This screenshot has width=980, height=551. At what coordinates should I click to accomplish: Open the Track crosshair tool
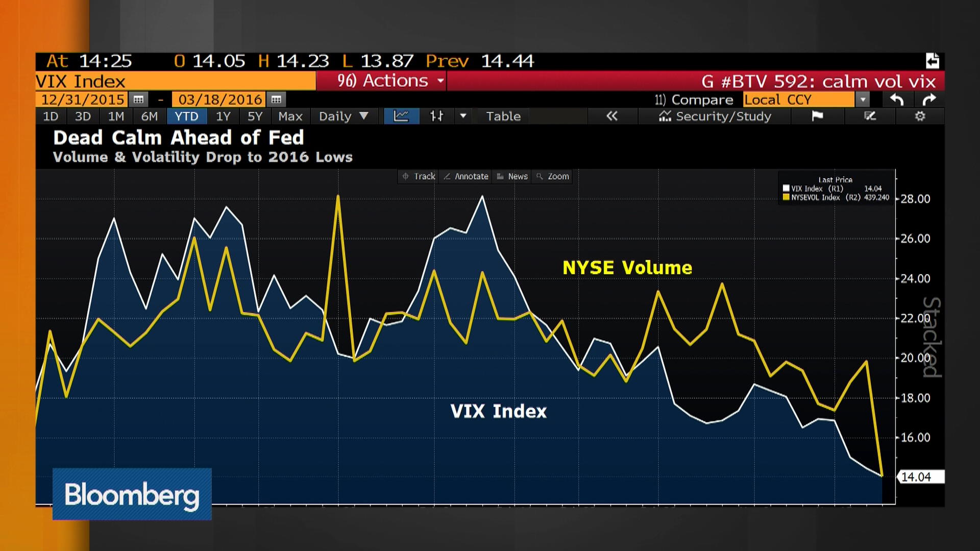(x=418, y=176)
